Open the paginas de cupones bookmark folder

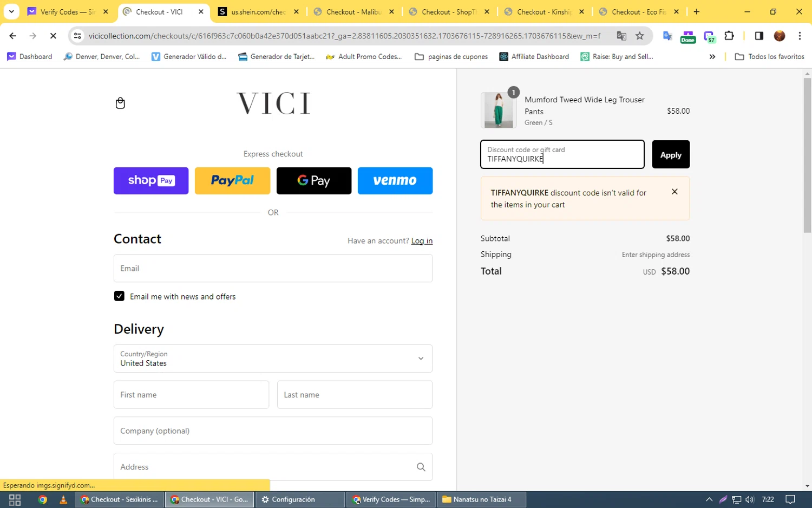click(x=451, y=56)
